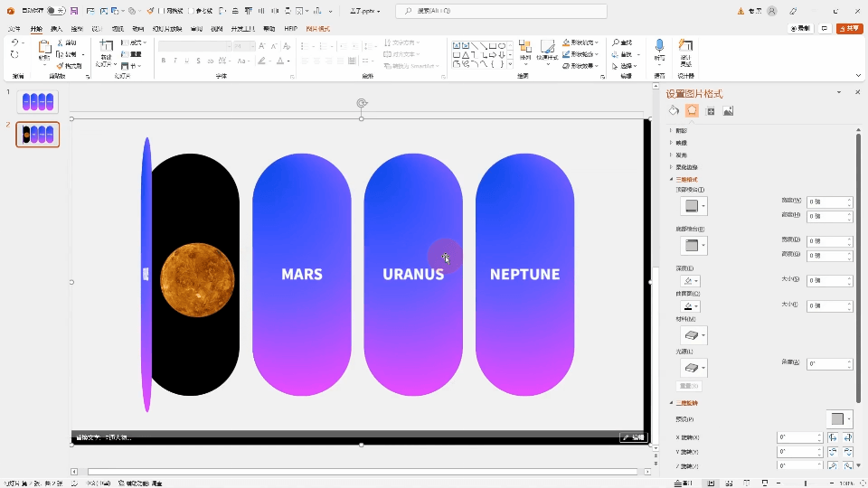Screen dimensions: 868x488
Task: Click the Dictate microphone icon
Action: pyautogui.click(x=659, y=47)
